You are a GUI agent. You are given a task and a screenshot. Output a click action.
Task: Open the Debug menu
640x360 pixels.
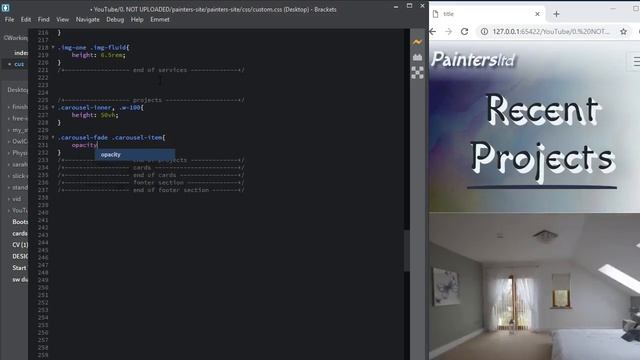pyautogui.click(x=115, y=20)
